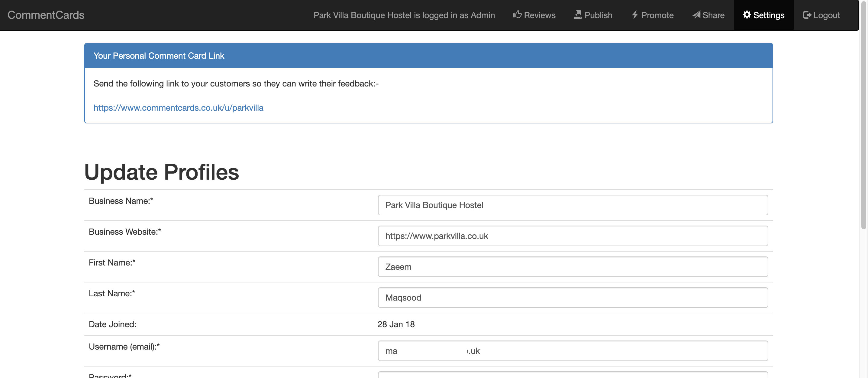Open Share via the paper plane icon
The height and width of the screenshot is (378, 868).
[695, 15]
